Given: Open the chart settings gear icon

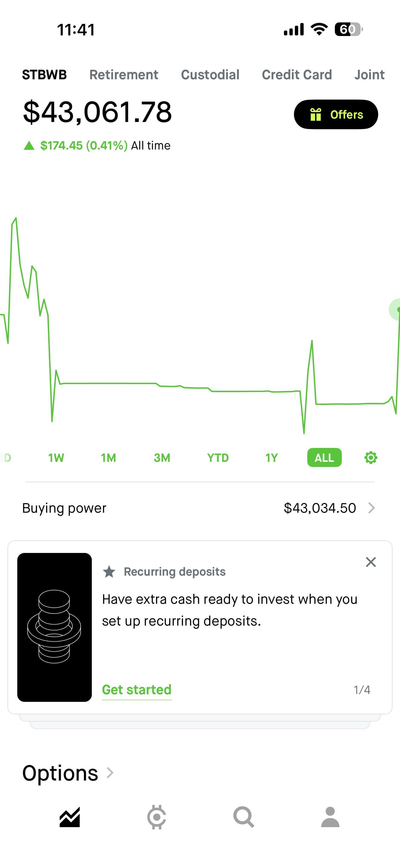Looking at the screenshot, I should click(x=371, y=458).
